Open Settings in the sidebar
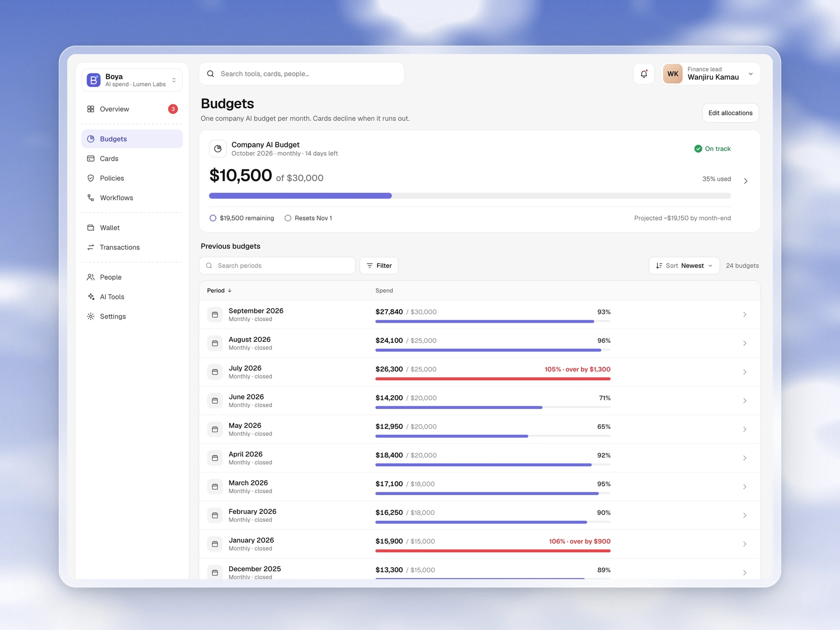The width and height of the screenshot is (840, 630). pyautogui.click(x=132, y=317)
